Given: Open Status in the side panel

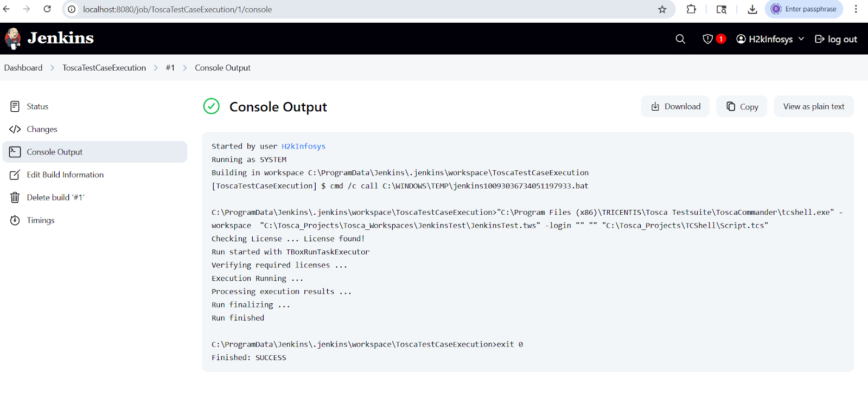Looking at the screenshot, I should tap(37, 106).
